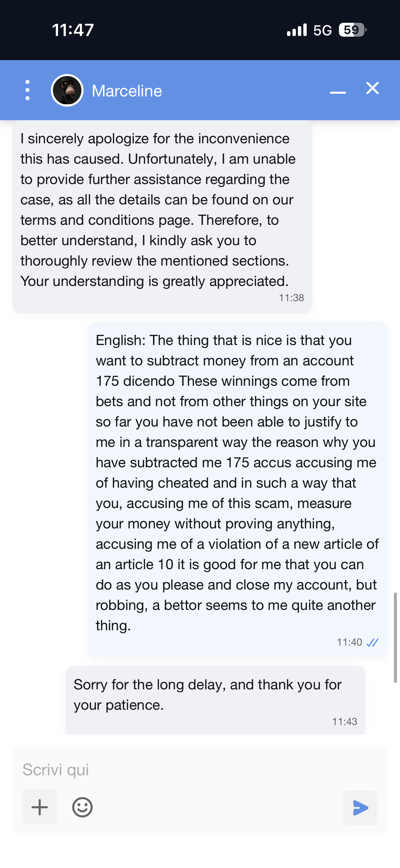Click the chat scrollbar handle
Screen dimensions: 400x868
point(395,637)
